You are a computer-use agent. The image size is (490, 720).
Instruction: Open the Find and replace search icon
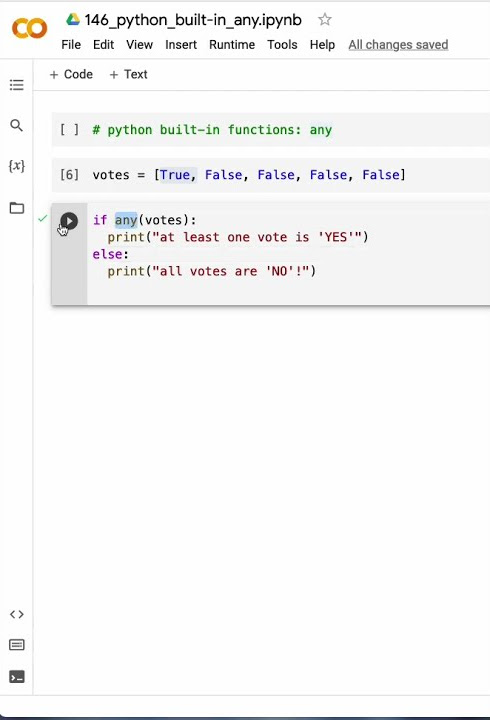coord(17,125)
